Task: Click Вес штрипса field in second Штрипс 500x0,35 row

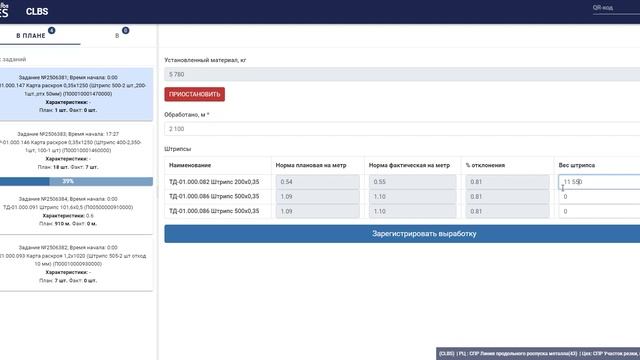Action: click(x=599, y=196)
